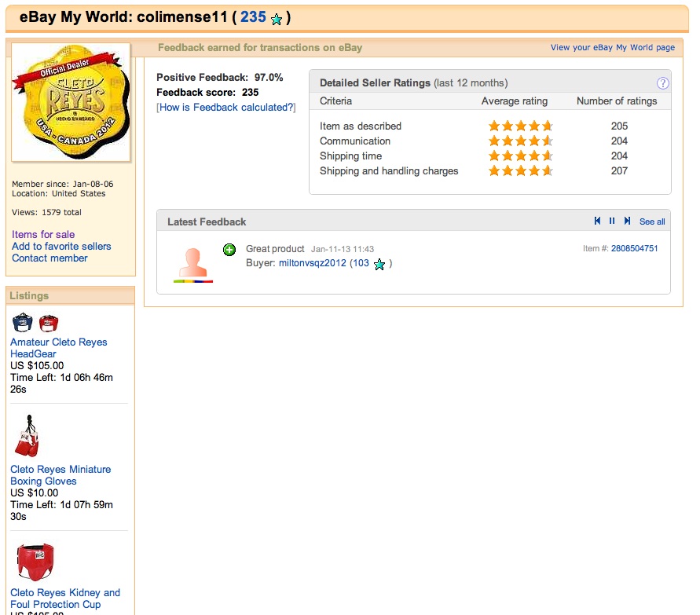Click the star beside feedback score 235
Viewport: 700px width, 615px height.
tap(277, 20)
